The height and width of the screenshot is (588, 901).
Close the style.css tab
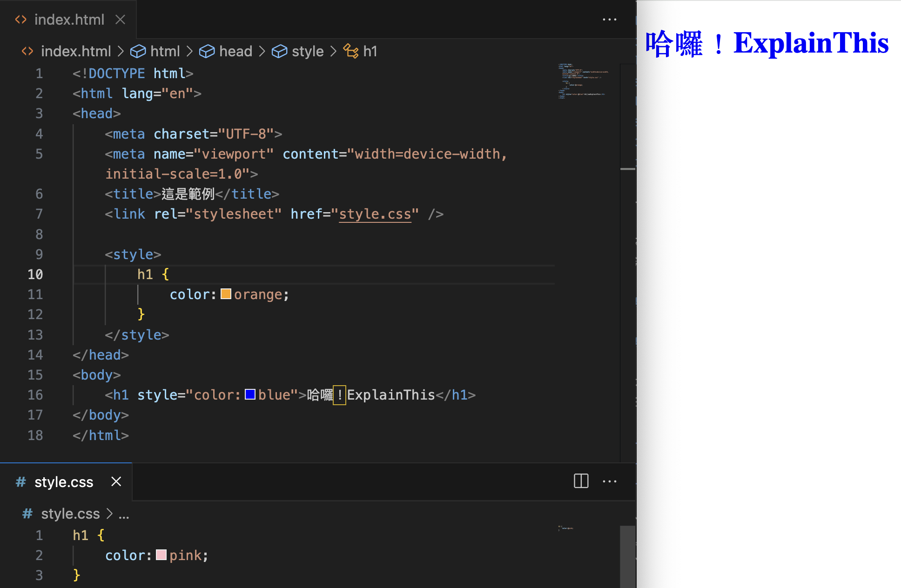pyautogui.click(x=116, y=482)
